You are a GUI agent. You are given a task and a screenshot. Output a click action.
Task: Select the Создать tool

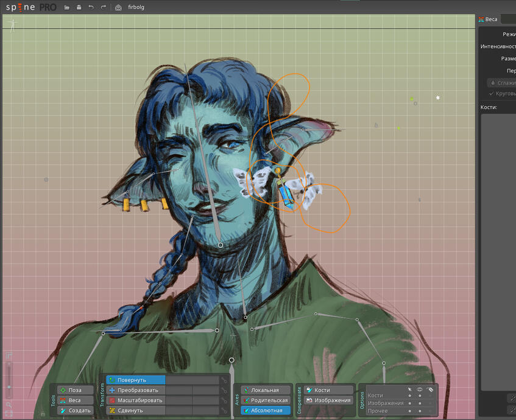[76, 410]
